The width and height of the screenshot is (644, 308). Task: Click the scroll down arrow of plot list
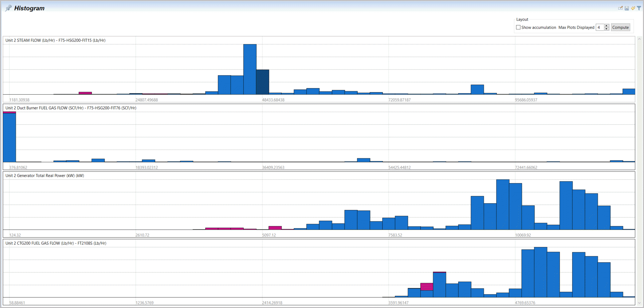[639, 303]
